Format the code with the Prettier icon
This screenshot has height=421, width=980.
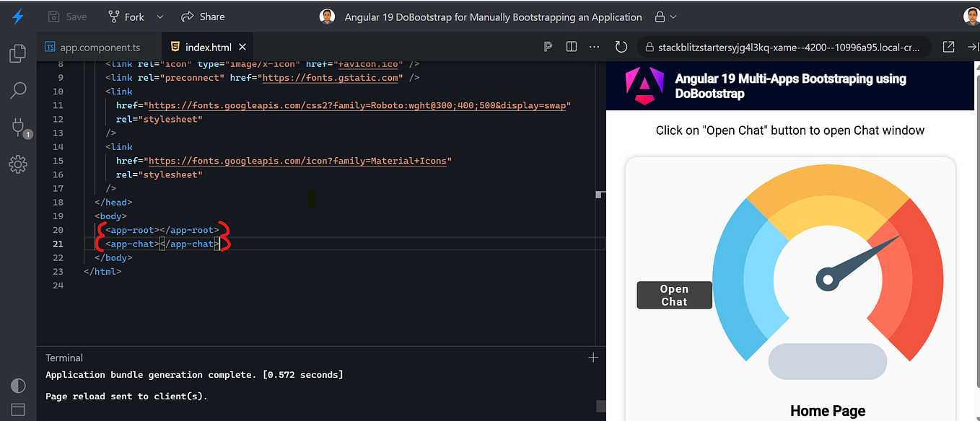[548, 46]
